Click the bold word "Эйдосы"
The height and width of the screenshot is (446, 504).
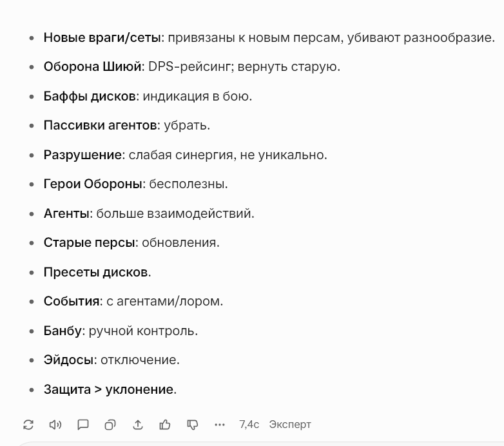tap(68, 360)
